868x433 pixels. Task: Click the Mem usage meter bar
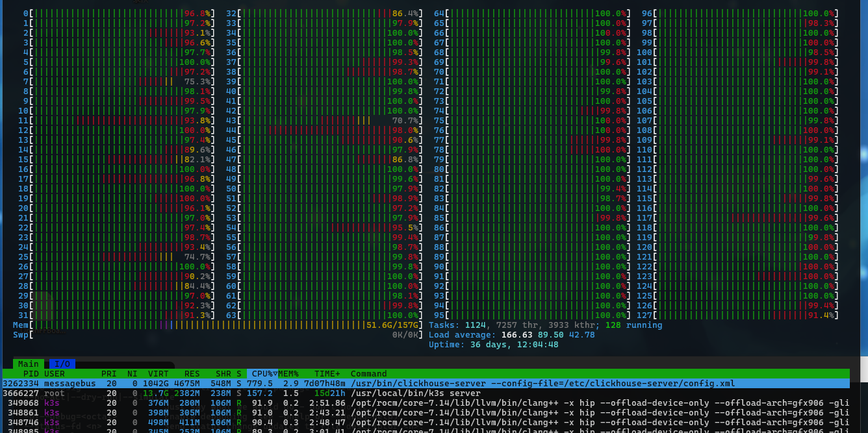pos(218,325)
